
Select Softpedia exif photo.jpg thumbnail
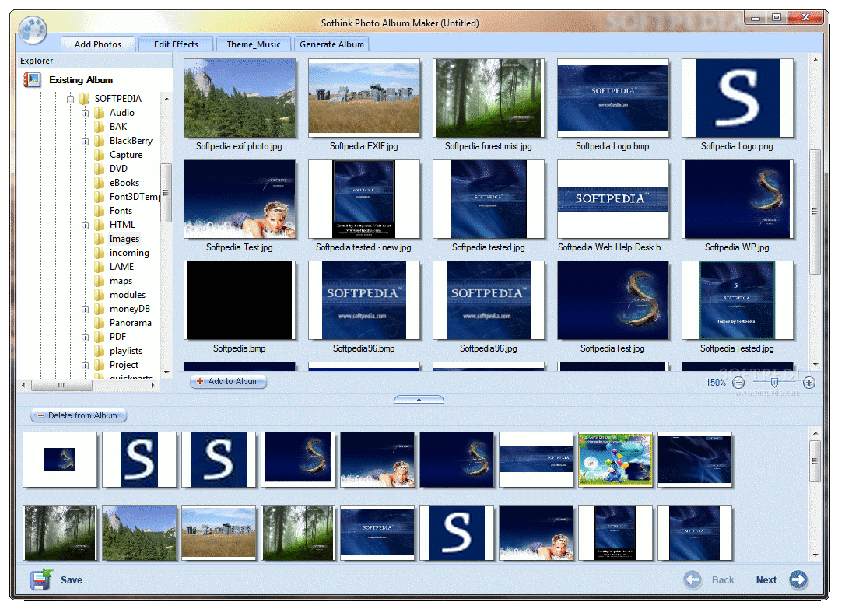240,98
